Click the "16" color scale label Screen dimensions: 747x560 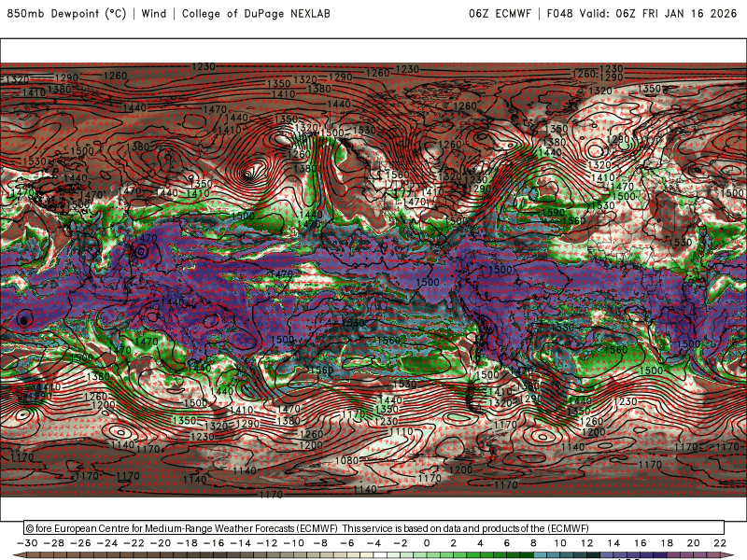[x=641, y=543]
